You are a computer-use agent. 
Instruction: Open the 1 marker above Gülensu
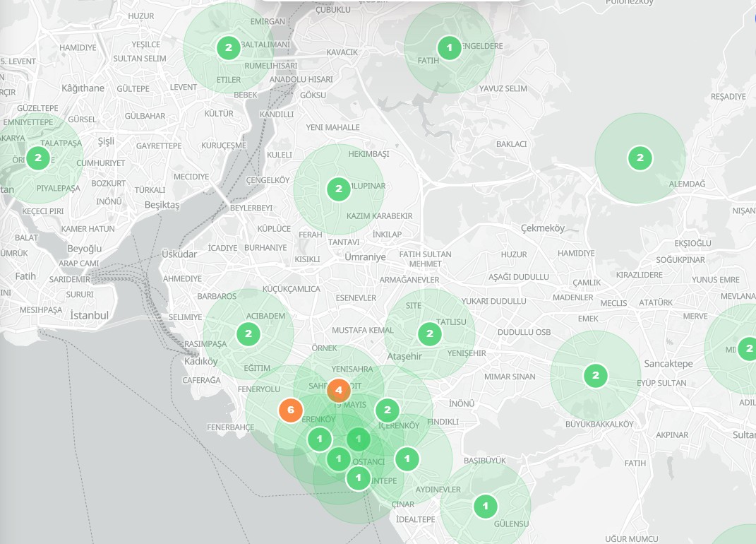(486, 507)
